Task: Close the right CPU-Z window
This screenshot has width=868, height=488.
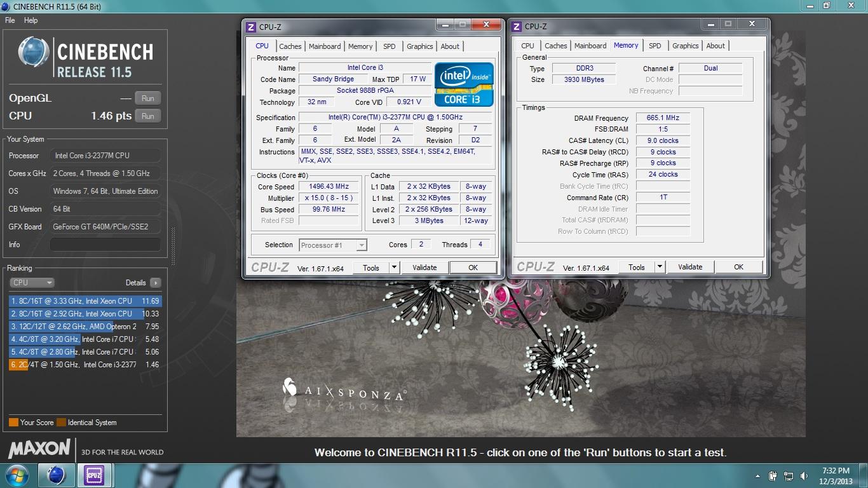Action: [752, 24]
